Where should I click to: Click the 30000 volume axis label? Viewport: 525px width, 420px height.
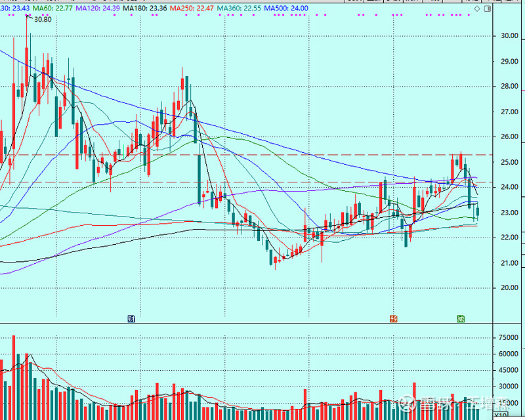pyautogui.click(x=508, y=386)
